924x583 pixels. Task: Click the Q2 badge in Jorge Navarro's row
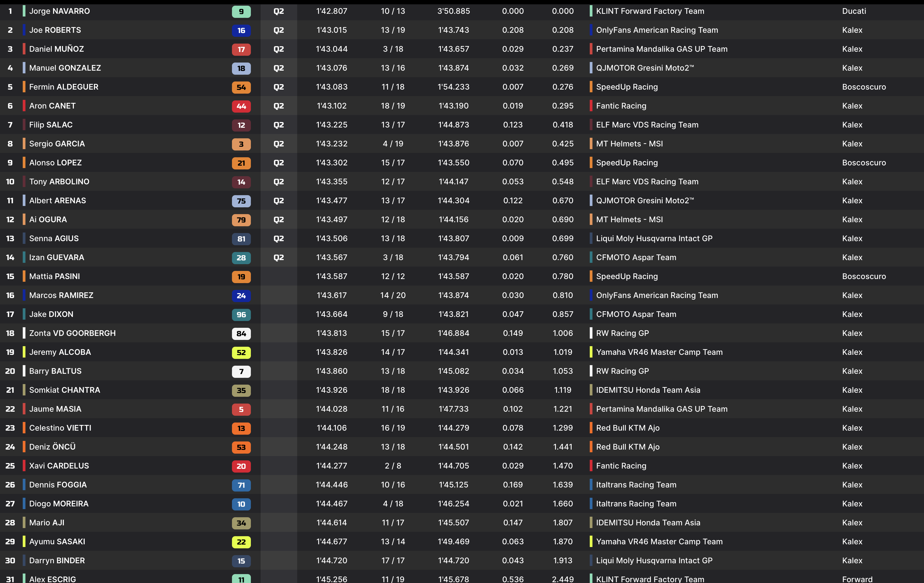[278, 11]
